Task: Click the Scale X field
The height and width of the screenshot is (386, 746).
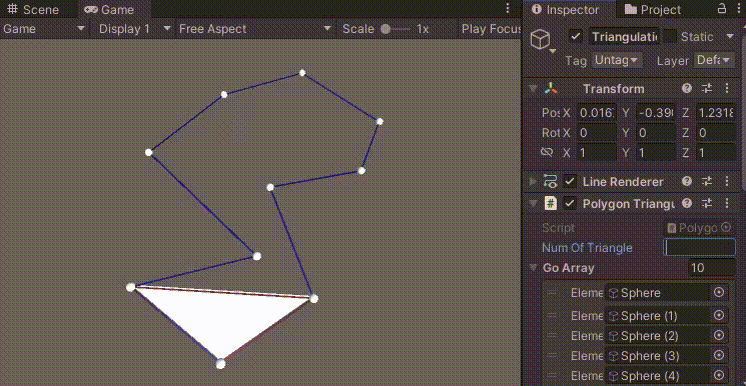Action: pos(597,153)
